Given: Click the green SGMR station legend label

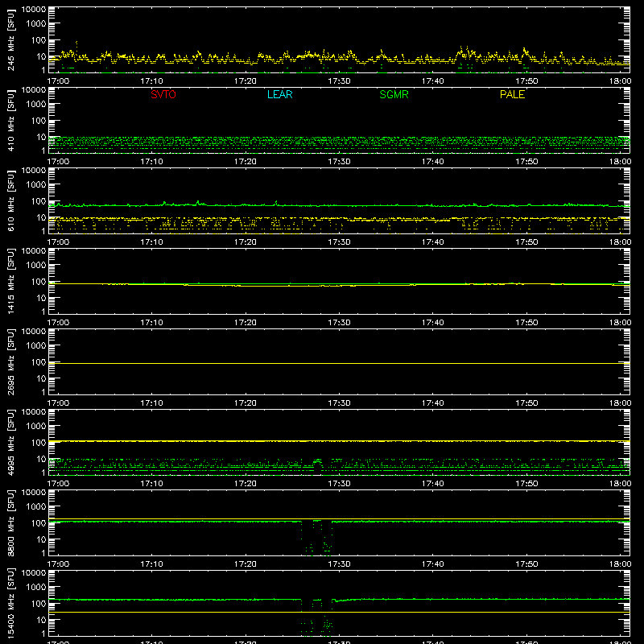Looking at the screenshot, I should [x=394, y=94].
